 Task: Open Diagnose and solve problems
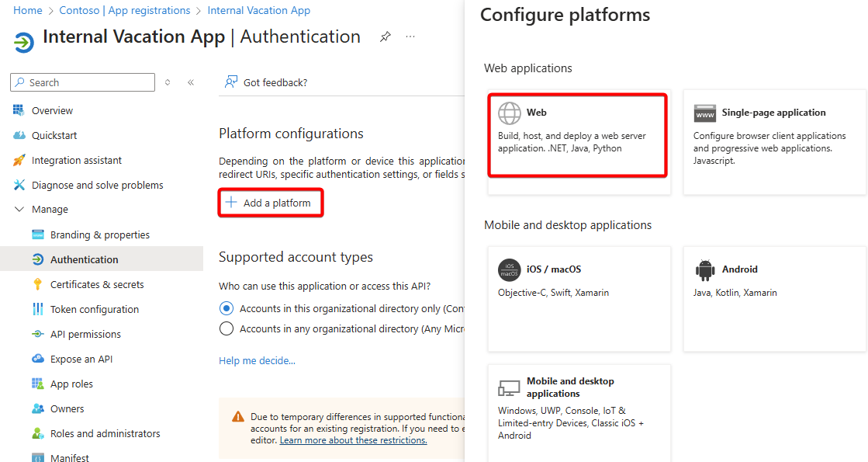click(x=98, y=186)
